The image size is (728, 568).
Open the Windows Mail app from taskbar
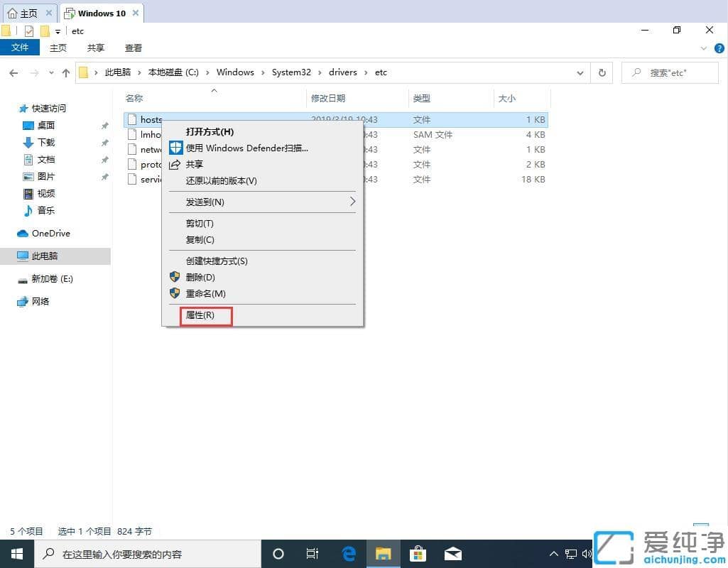point(453,554)
